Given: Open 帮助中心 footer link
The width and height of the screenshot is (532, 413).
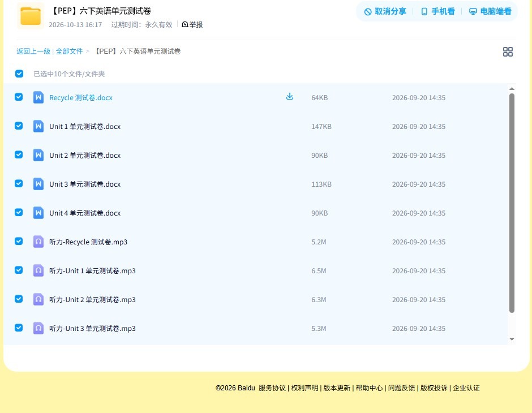Looking at the screenshot, I should pyautogui.click(x=369, y=388).
